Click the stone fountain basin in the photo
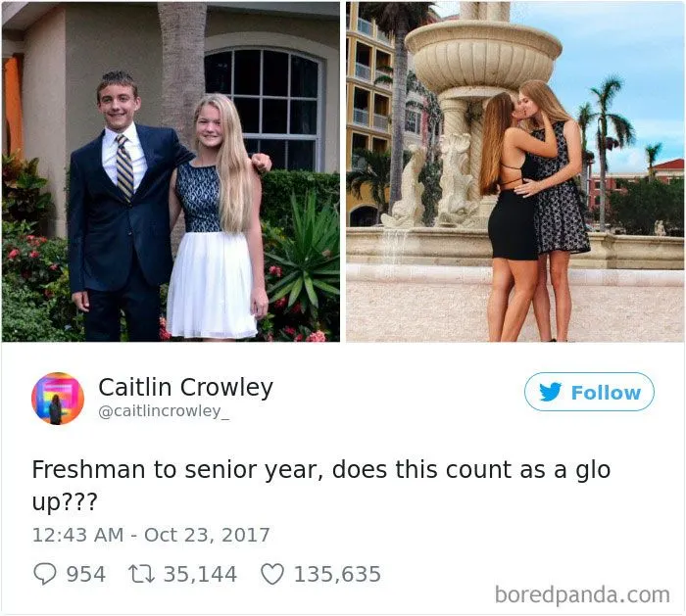 pos(483,55)
